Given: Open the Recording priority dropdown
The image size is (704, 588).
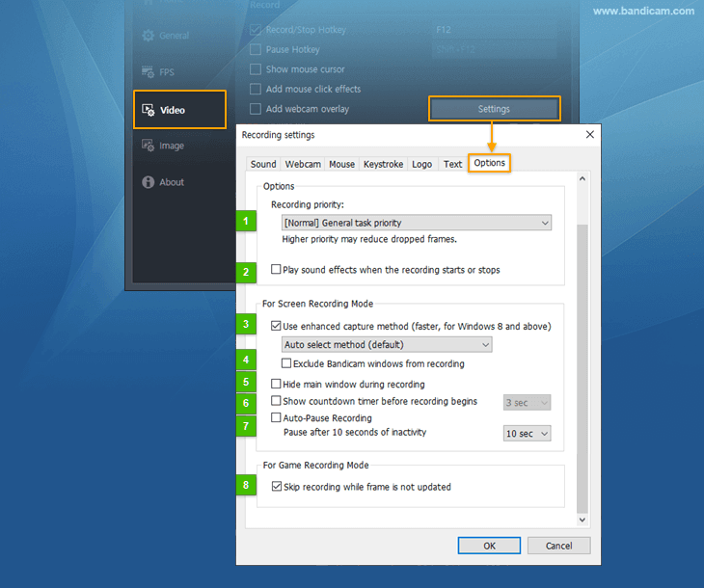Looking at the screenshot, I should [417, 223].
